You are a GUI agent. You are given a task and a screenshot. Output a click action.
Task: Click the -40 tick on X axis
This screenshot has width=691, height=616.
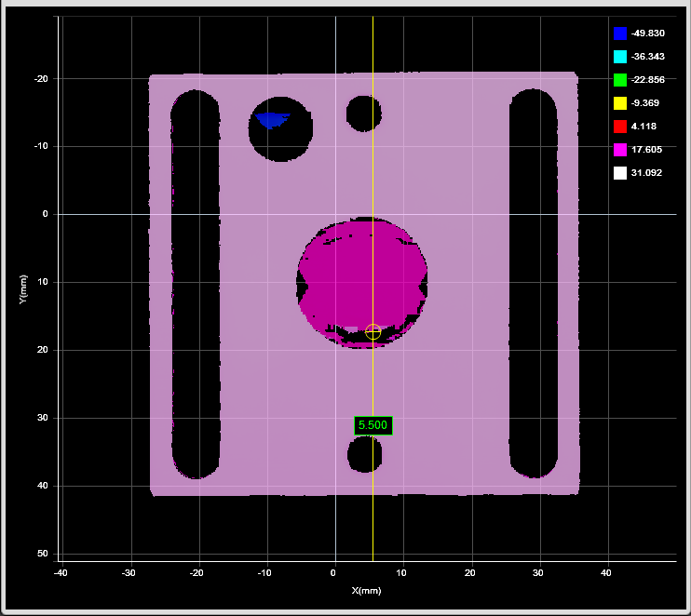[x=61, y=573]
